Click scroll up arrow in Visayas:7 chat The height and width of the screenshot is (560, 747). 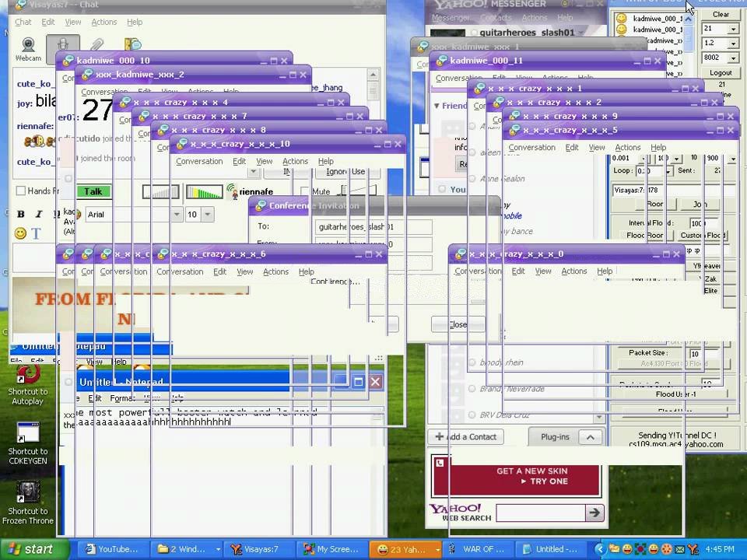point(373,75)
